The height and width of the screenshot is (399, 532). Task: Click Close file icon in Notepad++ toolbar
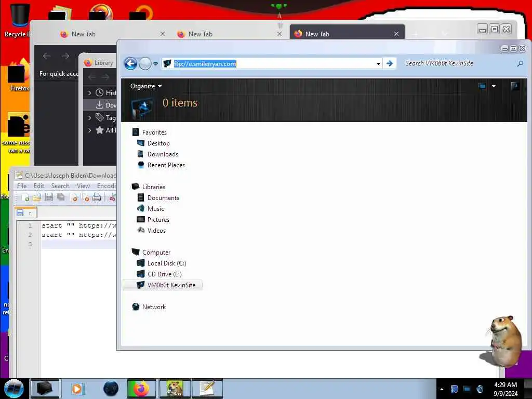coord(74,197)
